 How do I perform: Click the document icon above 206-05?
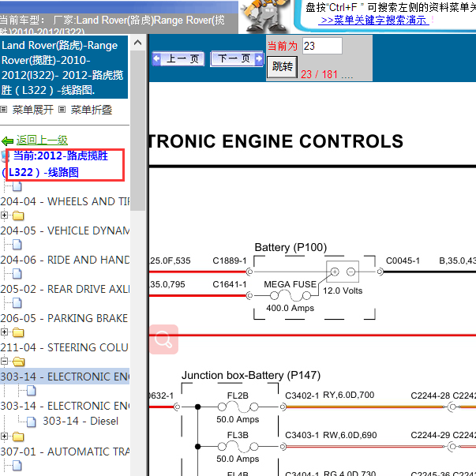(17, 302)
